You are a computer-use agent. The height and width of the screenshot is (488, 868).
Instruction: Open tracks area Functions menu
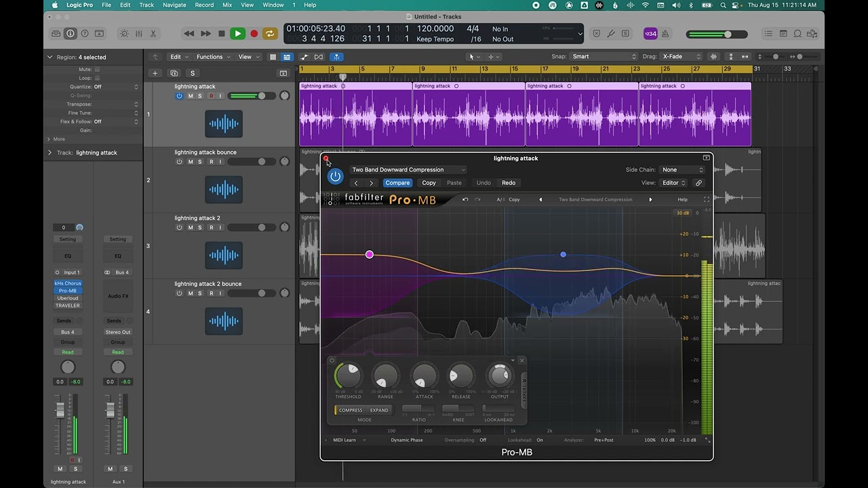[213, 57]
